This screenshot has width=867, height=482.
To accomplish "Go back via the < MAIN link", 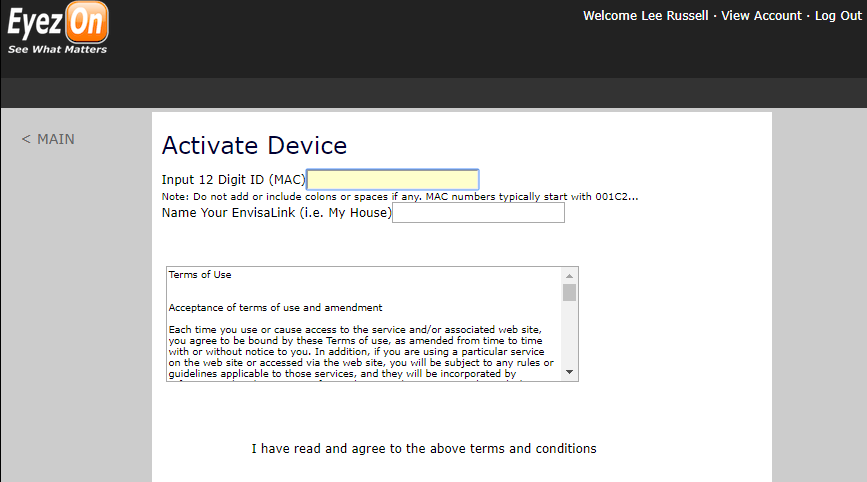I will [48, 139].
